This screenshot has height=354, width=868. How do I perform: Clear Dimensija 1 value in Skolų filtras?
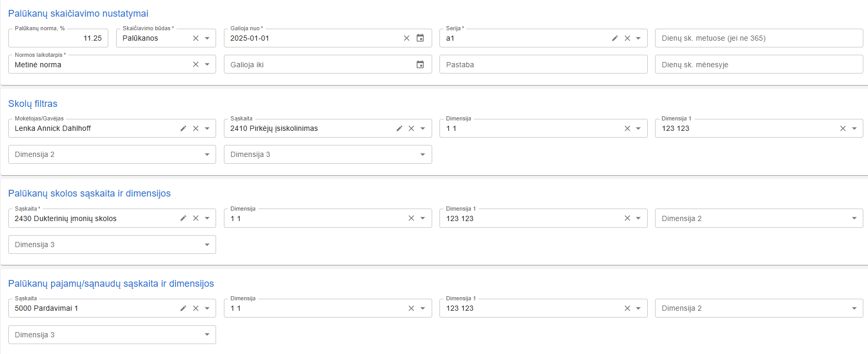click(843, 128)
